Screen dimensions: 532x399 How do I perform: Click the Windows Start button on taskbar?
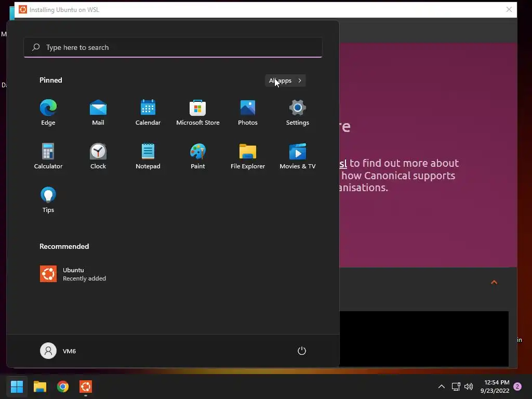pos(17,387)
